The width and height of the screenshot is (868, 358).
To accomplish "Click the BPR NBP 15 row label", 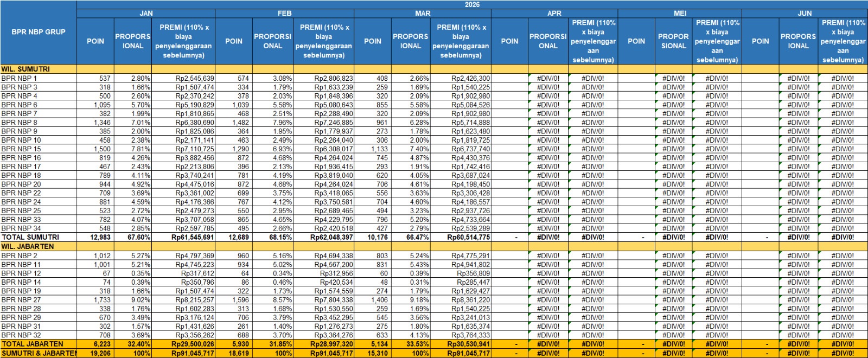I will click(x=21, y=149).
